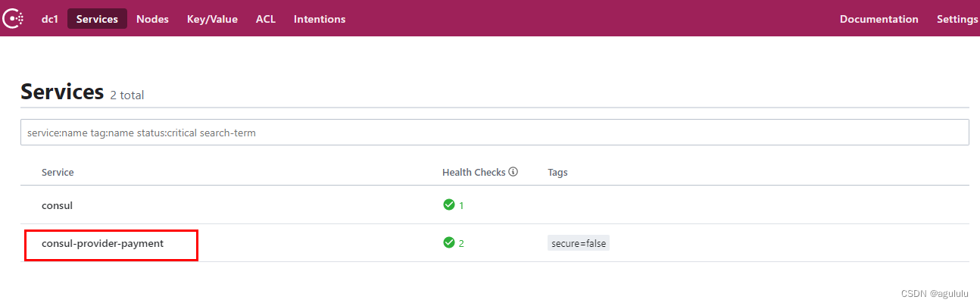Screen dimensions: 980x306
Task: Focus the service search filter field
Action: [x=495, y=133]
